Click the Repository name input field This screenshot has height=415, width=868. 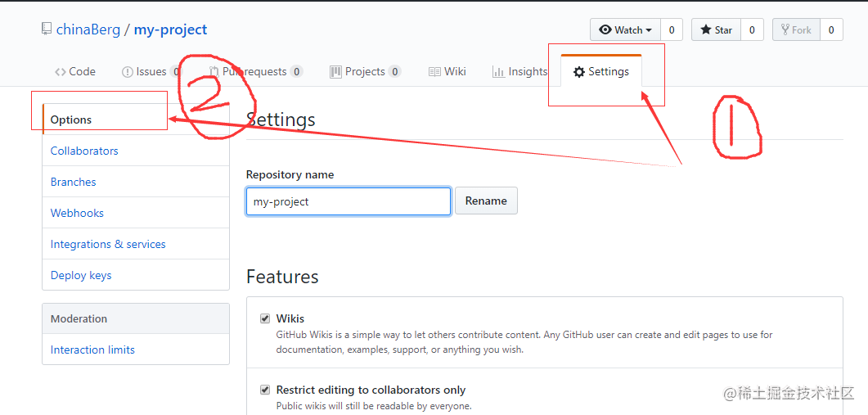click(349, 201)
